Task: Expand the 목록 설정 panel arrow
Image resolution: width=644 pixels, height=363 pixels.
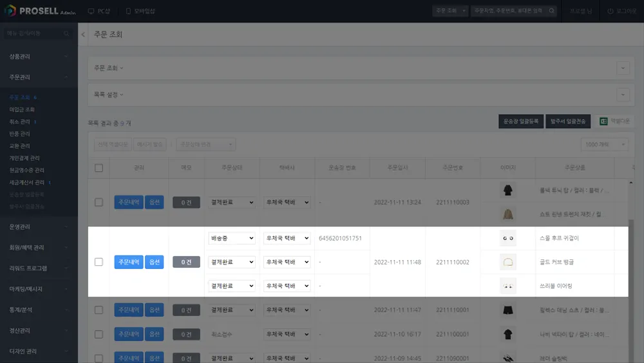Action: [x=623, y=95]
